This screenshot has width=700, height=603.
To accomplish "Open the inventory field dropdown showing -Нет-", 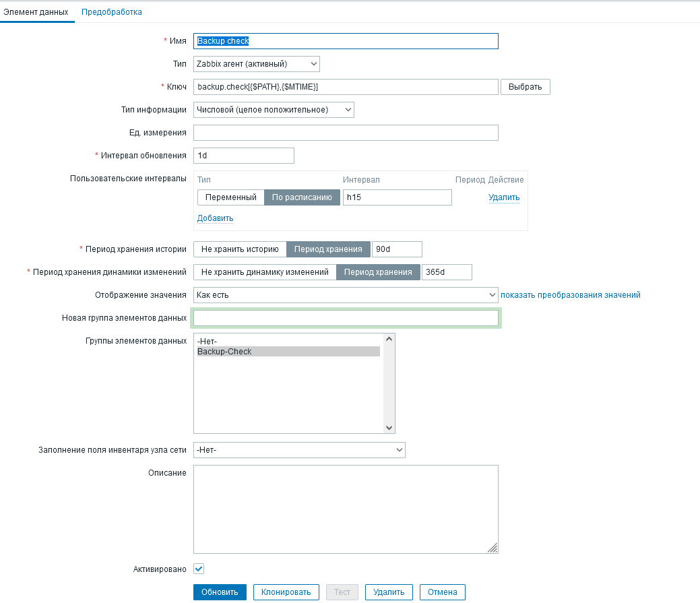I will pos(299,449).
